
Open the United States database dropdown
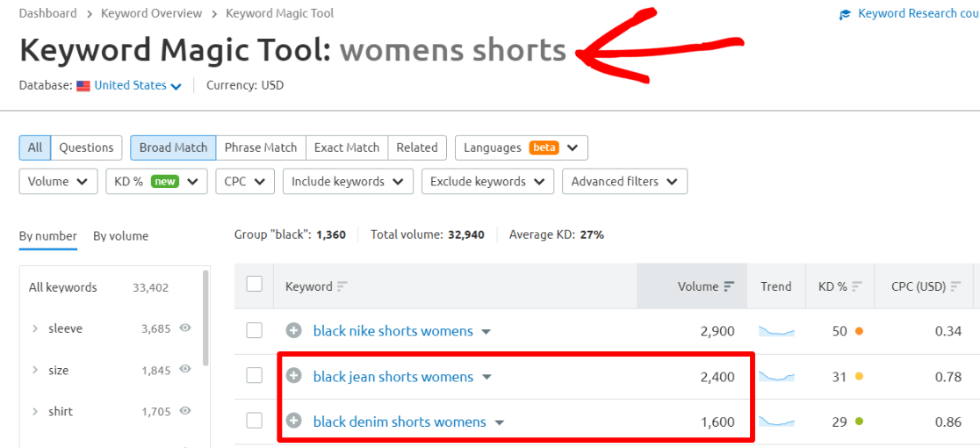pyautogui.click(x=138, y=85)
